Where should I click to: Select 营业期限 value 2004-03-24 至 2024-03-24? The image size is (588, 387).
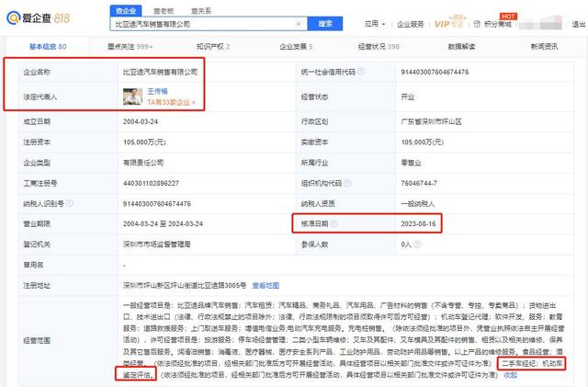click(x=163, y=223)
